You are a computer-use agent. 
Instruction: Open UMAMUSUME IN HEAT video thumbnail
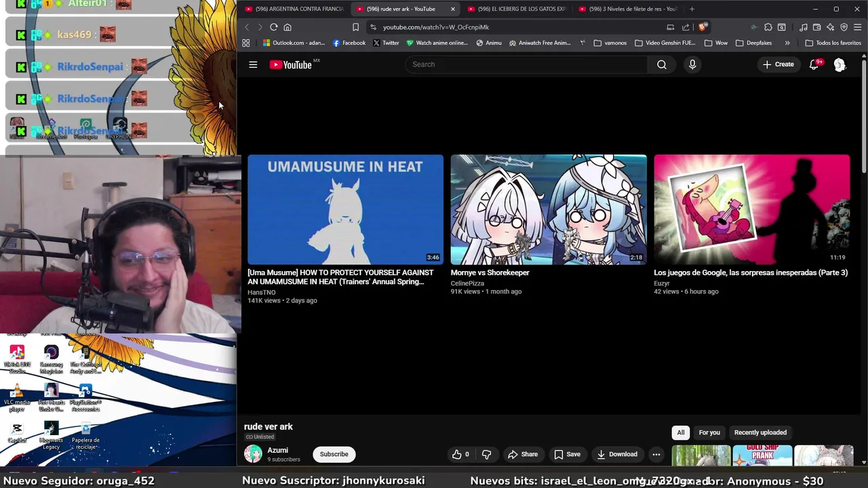pyautogui.click(x=345, y=209)
